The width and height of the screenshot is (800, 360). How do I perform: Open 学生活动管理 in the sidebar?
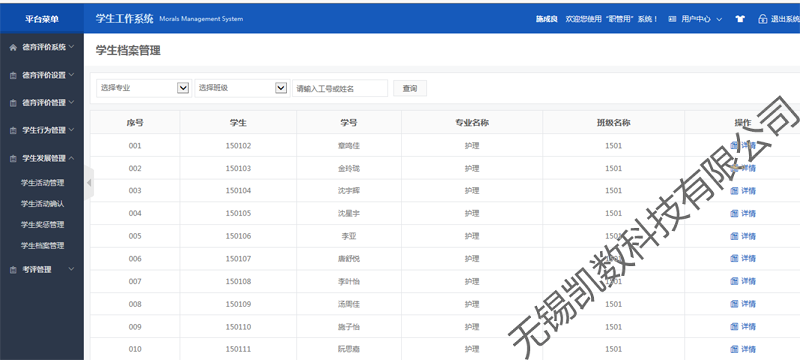coord(42,183)
